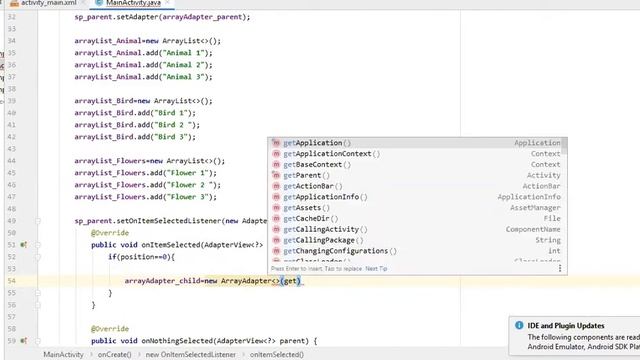Open the IDE and Plugin Updates notification

coord(575,336)
